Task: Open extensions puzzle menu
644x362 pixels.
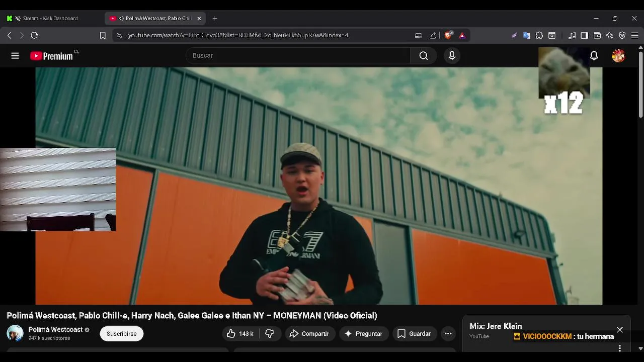Action: (539, 35)
